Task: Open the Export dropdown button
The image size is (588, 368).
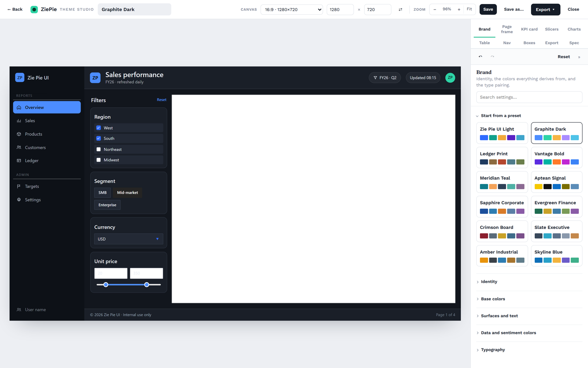Action: pos(545,10)
